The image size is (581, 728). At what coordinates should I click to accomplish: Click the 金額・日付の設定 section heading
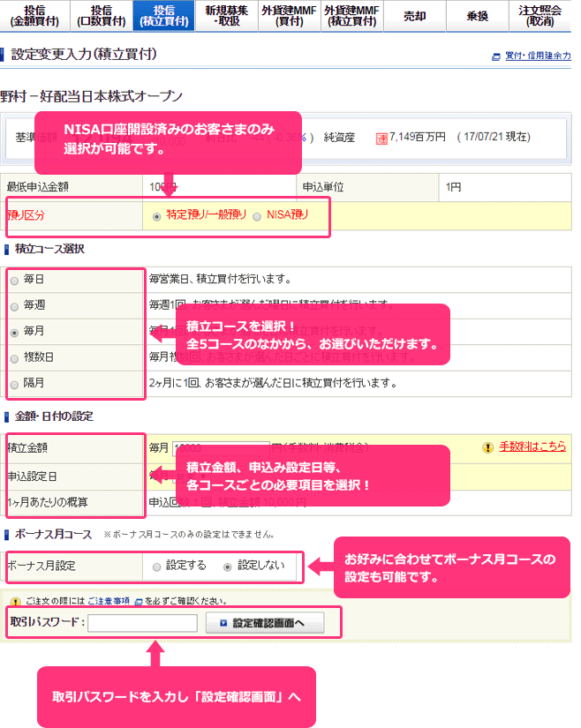point(54,417)
